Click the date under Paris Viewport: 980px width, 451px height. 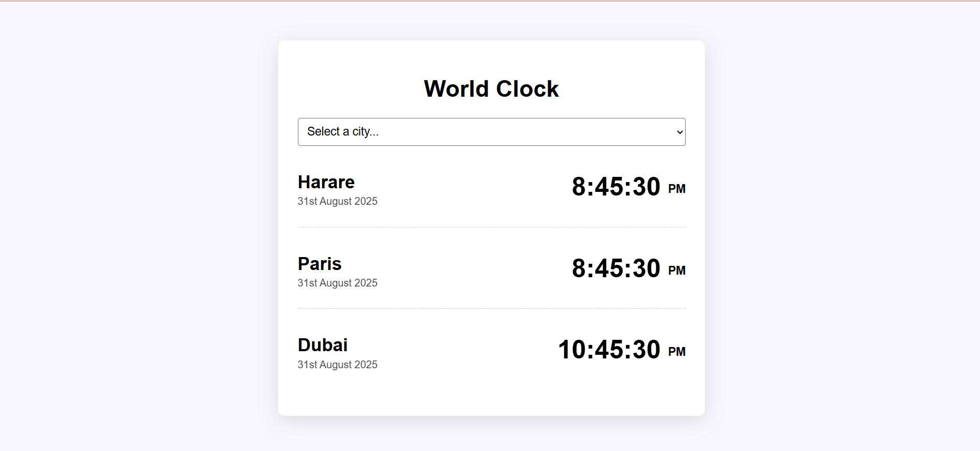337,283
